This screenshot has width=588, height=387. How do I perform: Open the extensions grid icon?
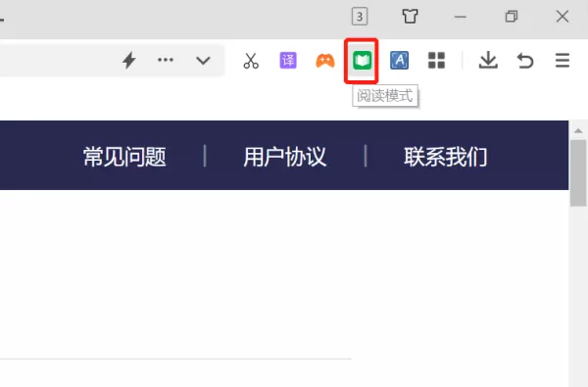pyautogui.click(x=436, y=61)
